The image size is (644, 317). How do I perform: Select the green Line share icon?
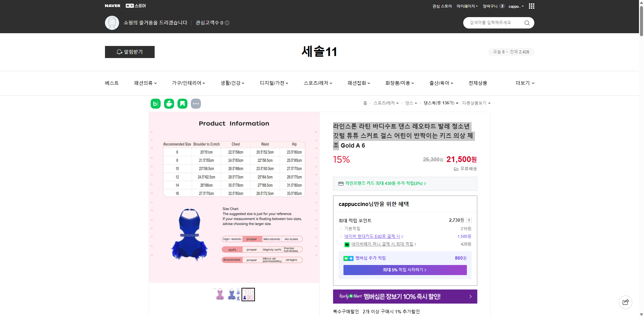click(x=169, y=103)
